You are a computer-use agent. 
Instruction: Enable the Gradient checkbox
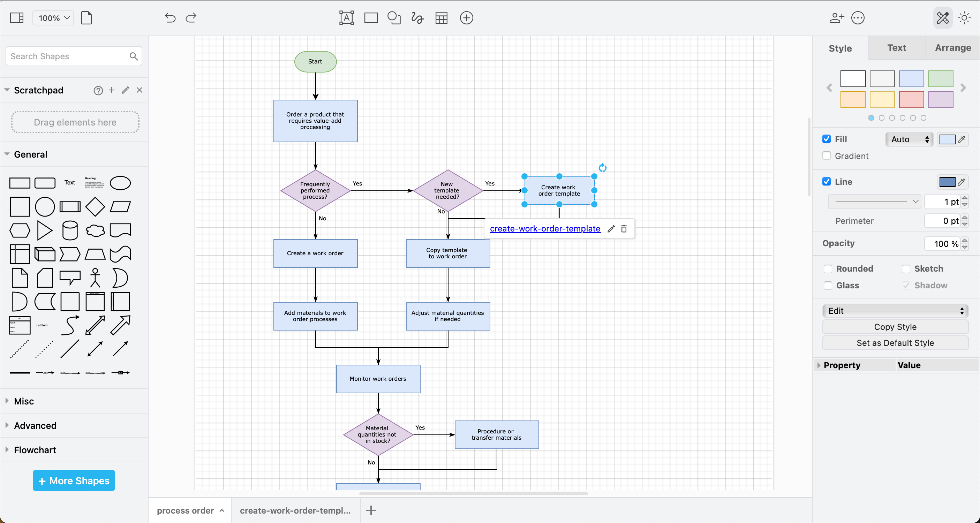(x=826, y=156)
